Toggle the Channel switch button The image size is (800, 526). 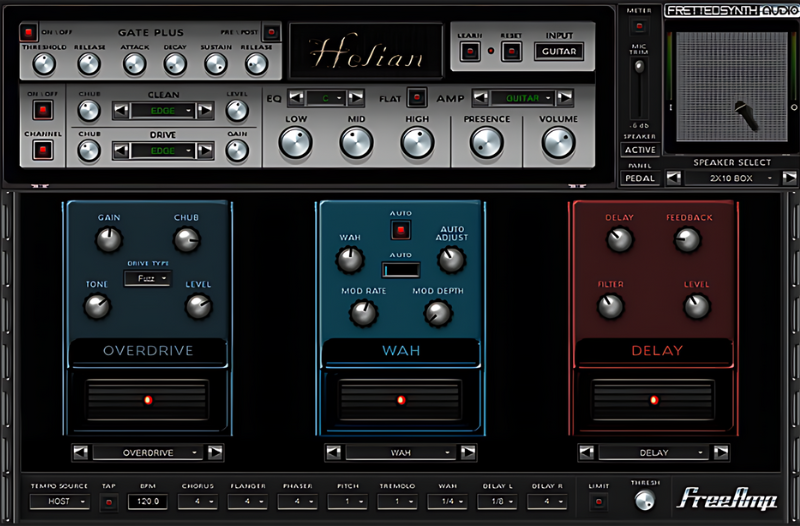(42, 150)
